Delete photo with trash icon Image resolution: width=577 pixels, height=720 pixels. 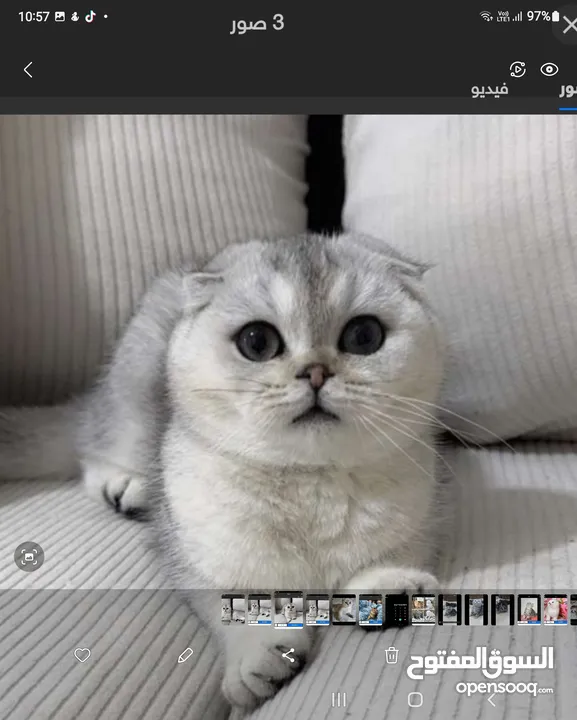(x=392, y=655)
